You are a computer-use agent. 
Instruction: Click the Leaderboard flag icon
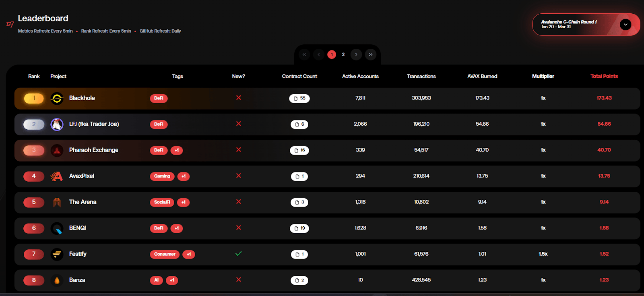coord(10,25)
